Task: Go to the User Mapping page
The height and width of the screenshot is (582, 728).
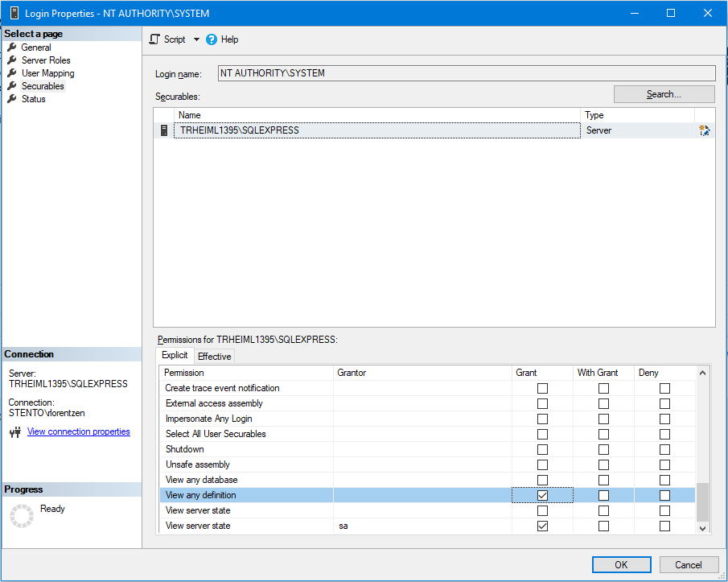Action: pos(47,73)
